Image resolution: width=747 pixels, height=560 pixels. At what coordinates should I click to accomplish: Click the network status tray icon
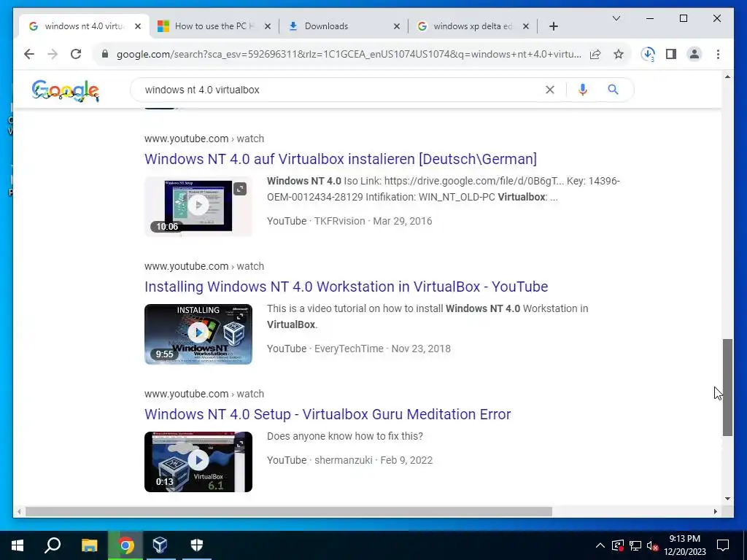pyautogui.click(x=635, y=545)
